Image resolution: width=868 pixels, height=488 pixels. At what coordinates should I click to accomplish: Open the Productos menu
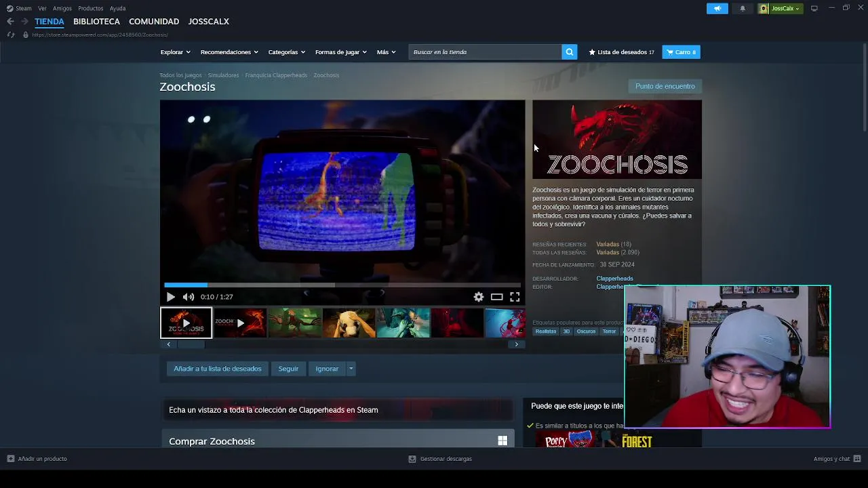tap(91, 8)
